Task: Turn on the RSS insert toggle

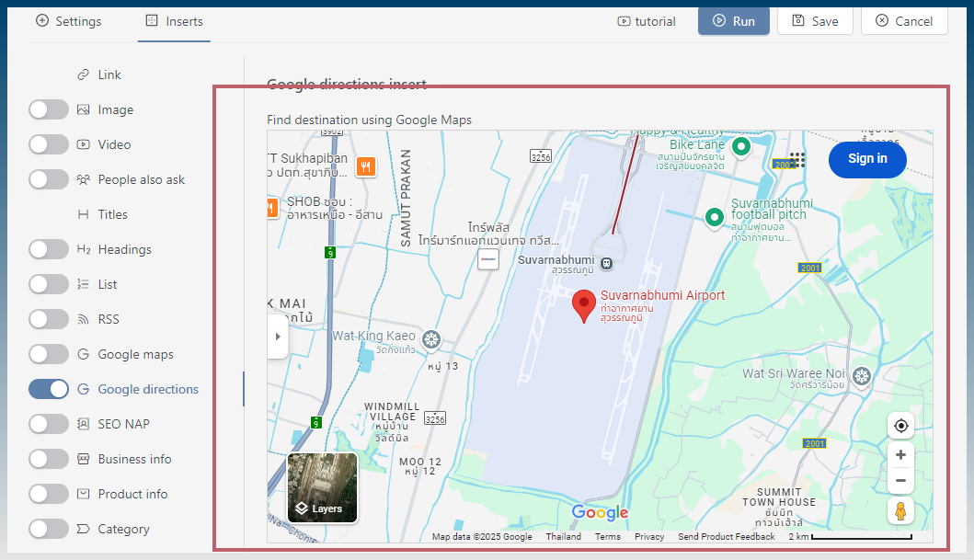Action: point(49,319)
